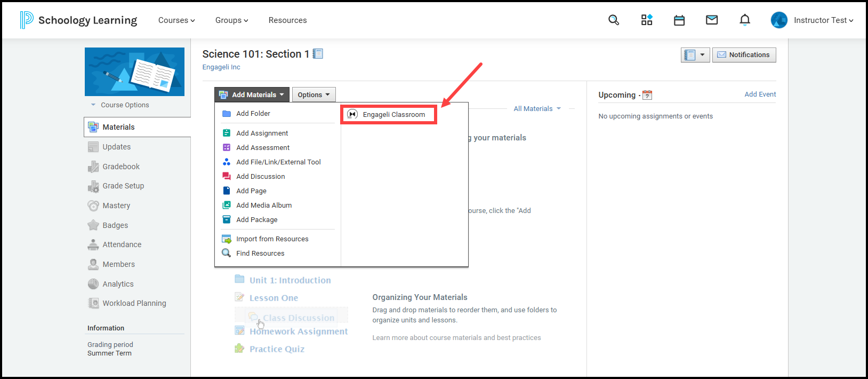Click the Add Discussion icon
The width and height of the screenshot is (868, 379).
click(x=227, y=177)
